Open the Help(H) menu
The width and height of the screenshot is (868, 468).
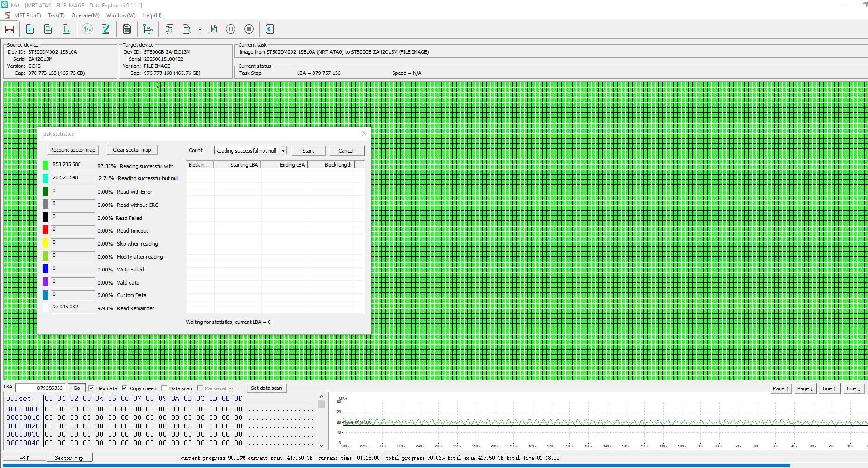coord(152,15)
